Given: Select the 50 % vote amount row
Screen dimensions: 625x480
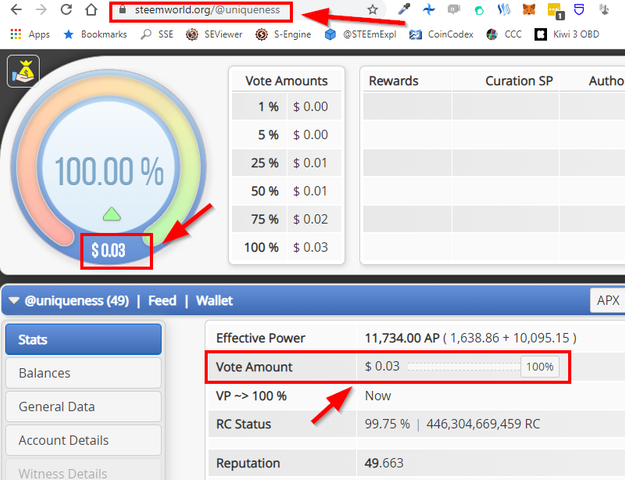Looking at the screenshot, I should (287, 191).
